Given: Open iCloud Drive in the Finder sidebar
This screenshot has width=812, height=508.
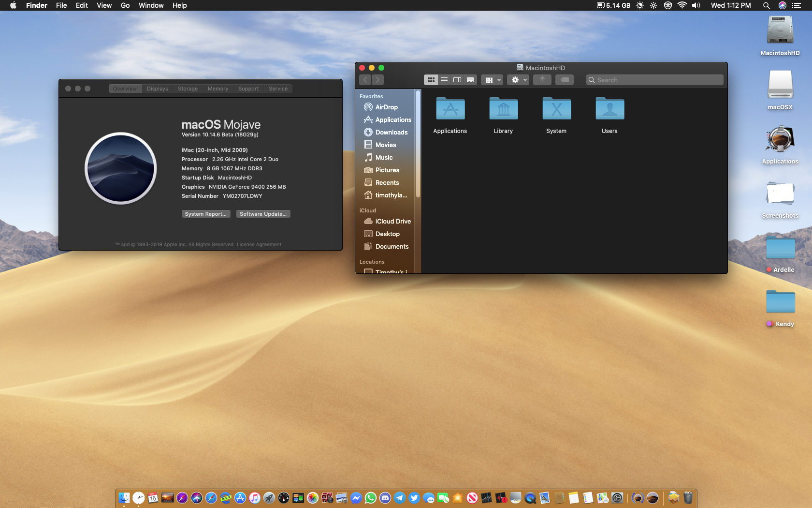Looking at the screenshot, I should click(x=388, y=221).
